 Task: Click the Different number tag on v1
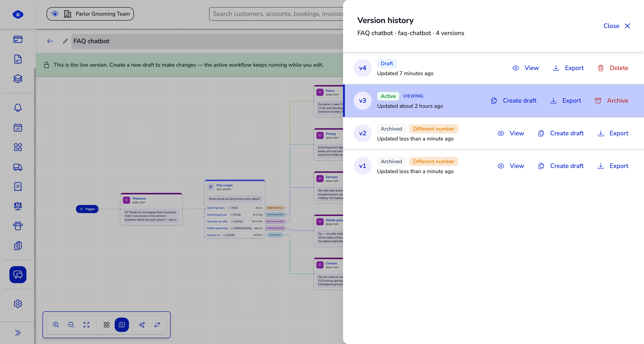(434, 161)
